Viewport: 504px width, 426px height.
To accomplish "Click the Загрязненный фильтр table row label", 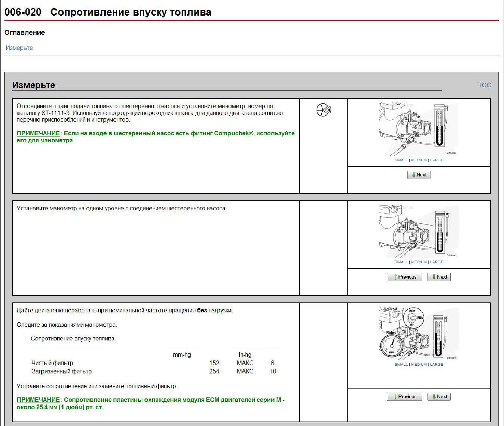I will click(61, 371).
